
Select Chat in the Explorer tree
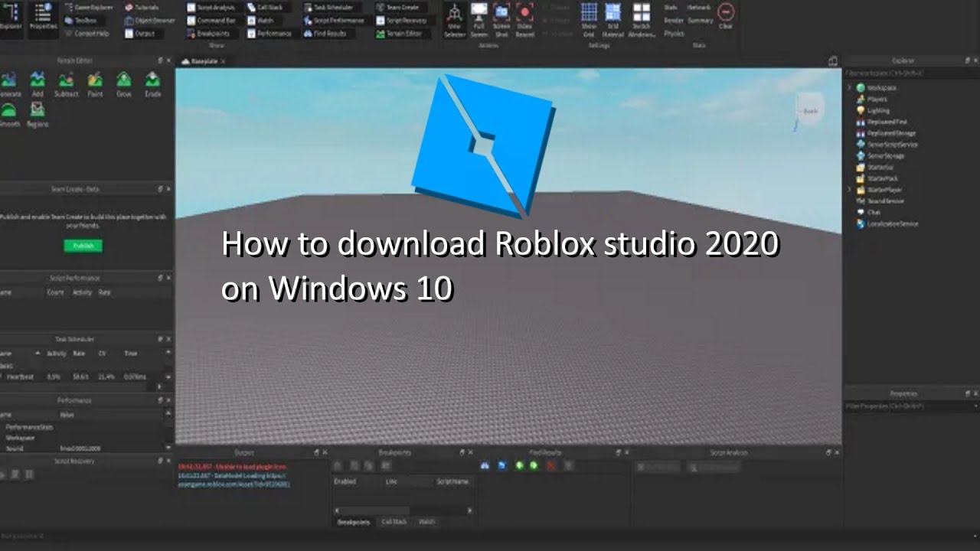[x=868, y=212]
